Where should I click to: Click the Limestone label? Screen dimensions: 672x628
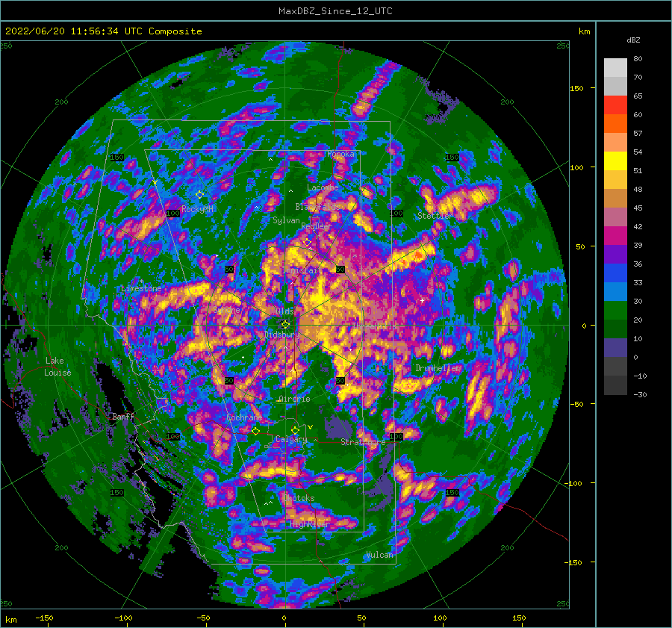[x=141, y=288]
